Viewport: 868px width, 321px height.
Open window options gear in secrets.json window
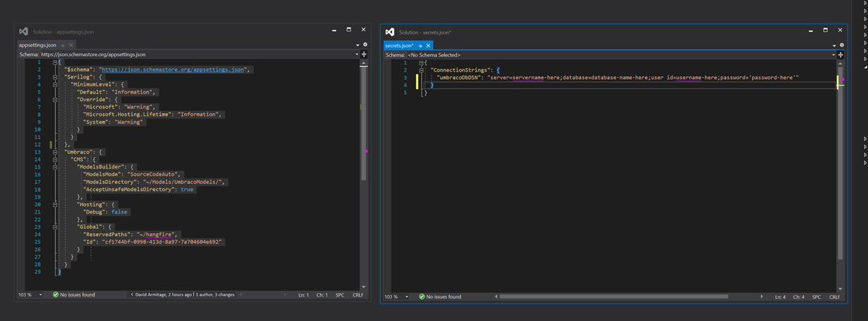(x=842, y=46)
